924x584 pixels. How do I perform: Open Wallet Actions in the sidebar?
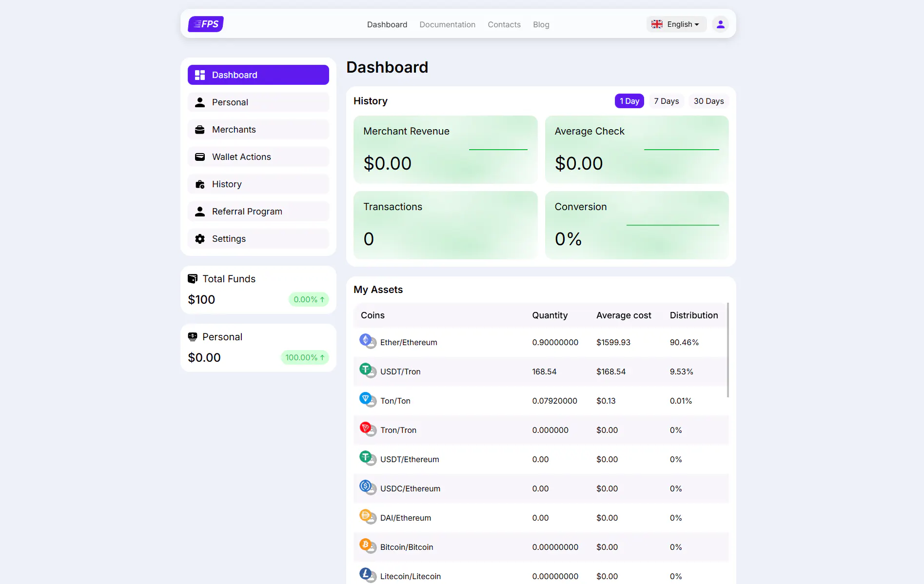pyautogui.click(x=258, y=157)
